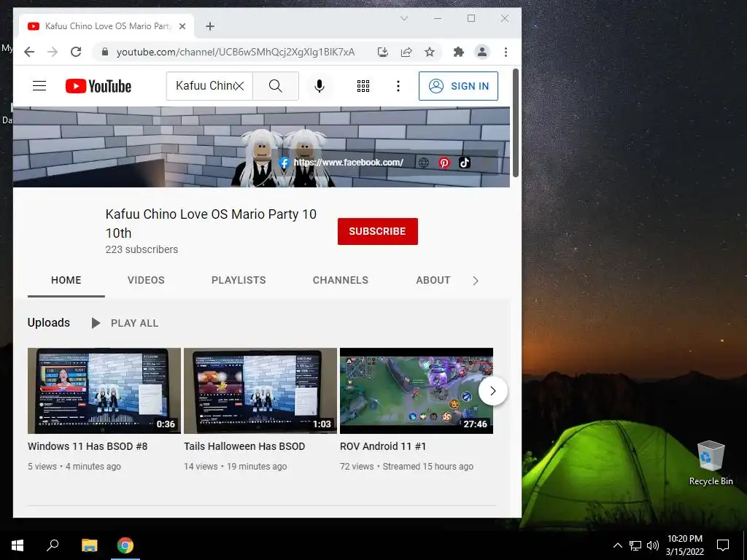Viewport: 747px width, 560px height.
Task: Open the globe website link on banner
Action: (x=424, y=163)
